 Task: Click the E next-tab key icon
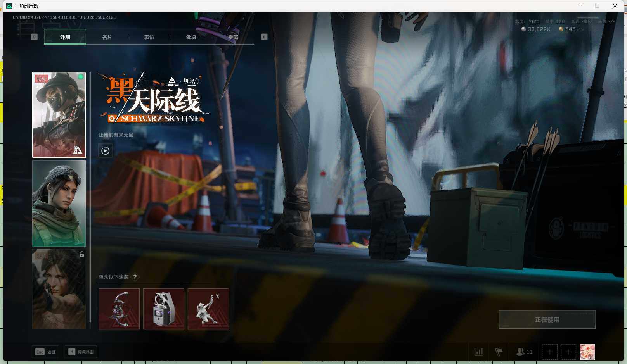point(264,37)
